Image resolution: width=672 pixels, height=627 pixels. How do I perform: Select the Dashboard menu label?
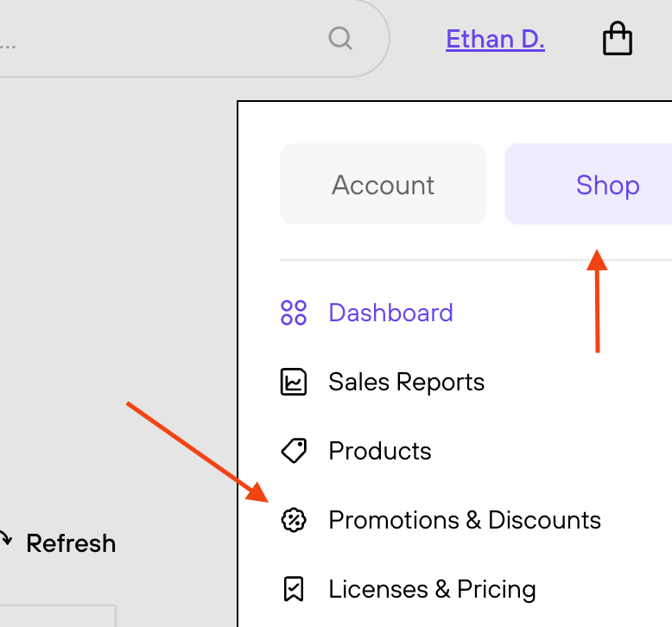pyautogui.click(x=390, y=313)
